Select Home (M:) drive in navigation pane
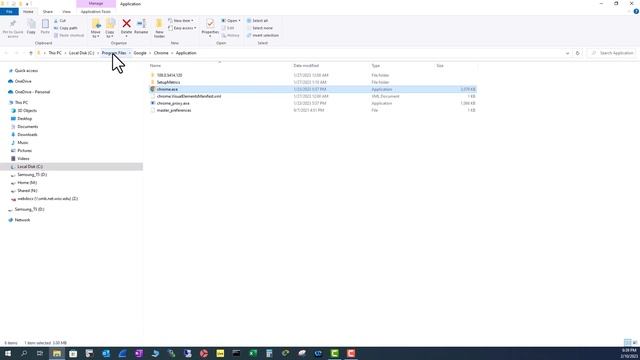 coord(27,183)
